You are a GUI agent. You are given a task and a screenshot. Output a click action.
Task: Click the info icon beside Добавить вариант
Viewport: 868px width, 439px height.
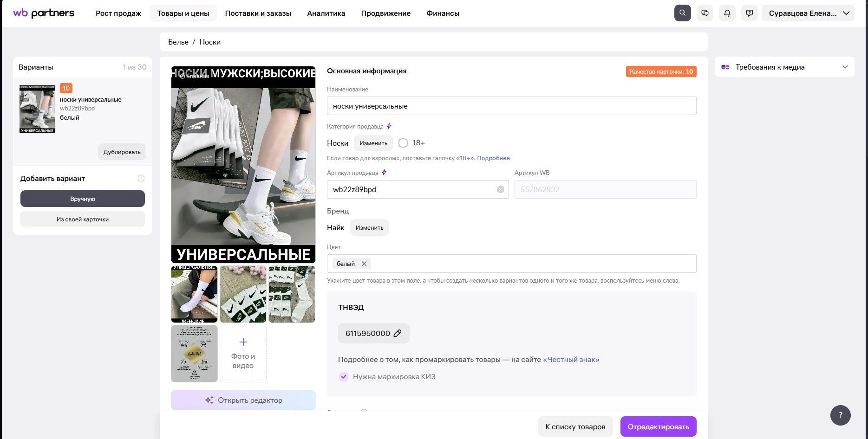[x=141, y=178]
